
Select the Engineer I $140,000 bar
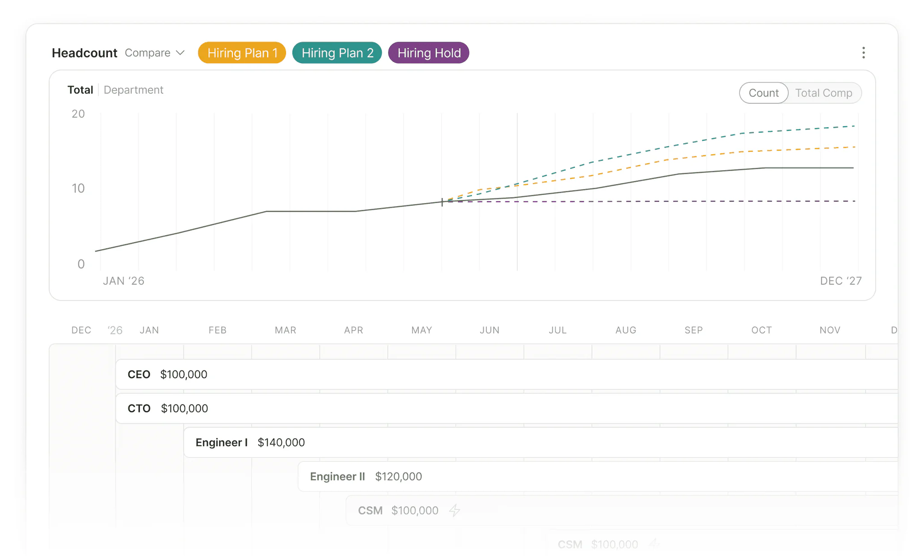tap(541, 442)
